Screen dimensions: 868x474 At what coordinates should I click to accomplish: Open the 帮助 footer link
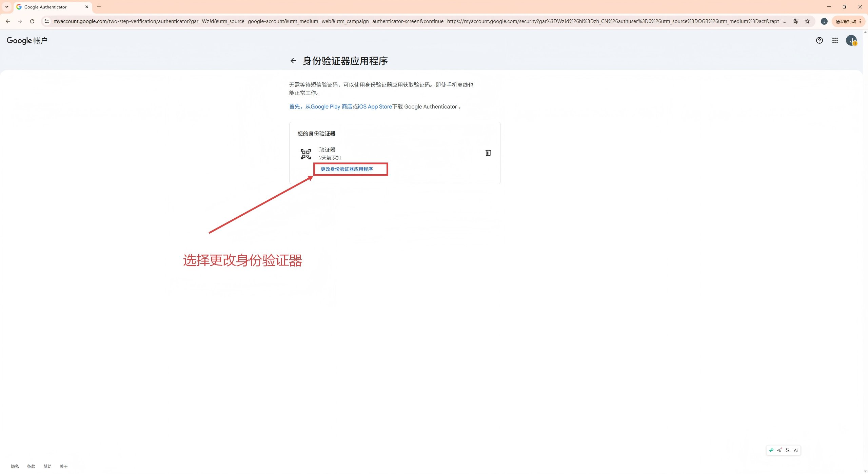pos(47,467)
